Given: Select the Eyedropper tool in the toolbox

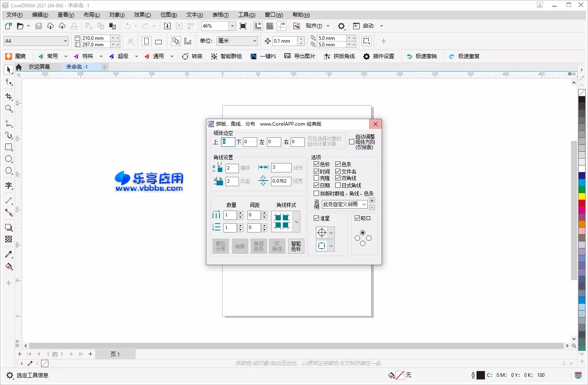Looking at the screenshot, I should point(9,254).
